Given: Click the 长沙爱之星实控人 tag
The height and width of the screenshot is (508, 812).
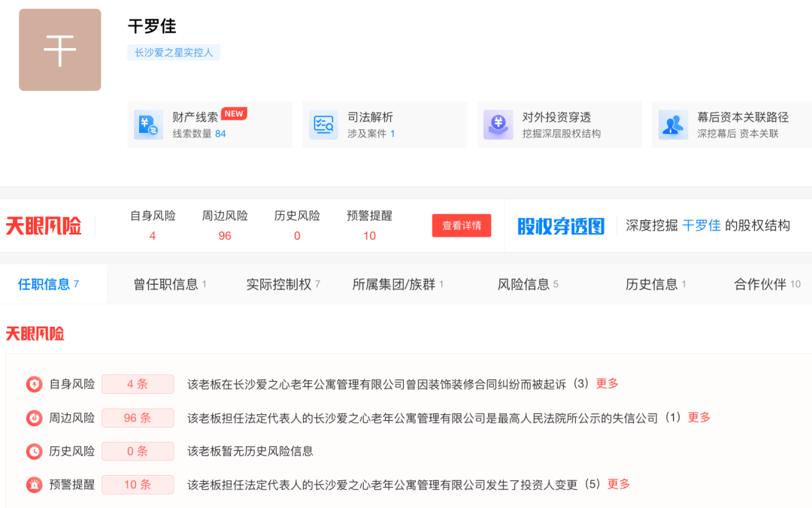Looking at the screenshot, I should [x=174, y=53].
